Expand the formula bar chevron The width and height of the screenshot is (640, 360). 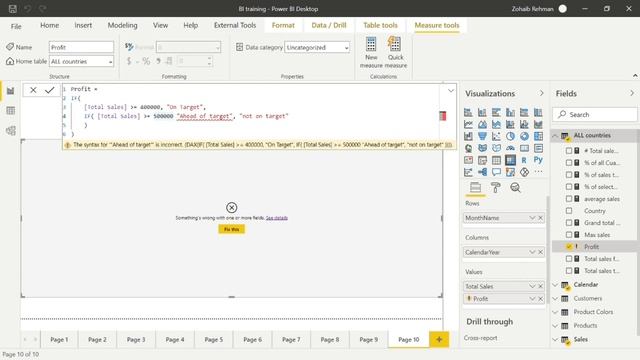pyautogui.click(x=451, y=90)
